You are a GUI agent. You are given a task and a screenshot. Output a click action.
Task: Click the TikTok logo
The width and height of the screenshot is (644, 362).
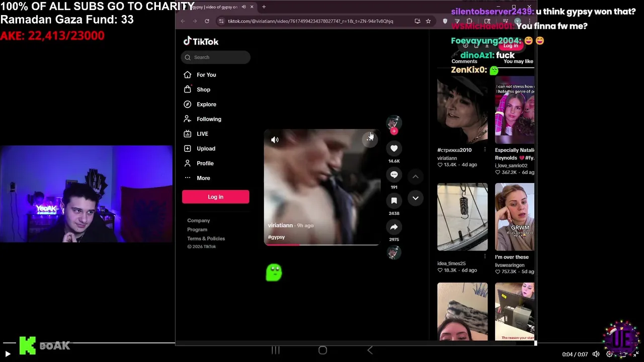click(x=201, y=41)
